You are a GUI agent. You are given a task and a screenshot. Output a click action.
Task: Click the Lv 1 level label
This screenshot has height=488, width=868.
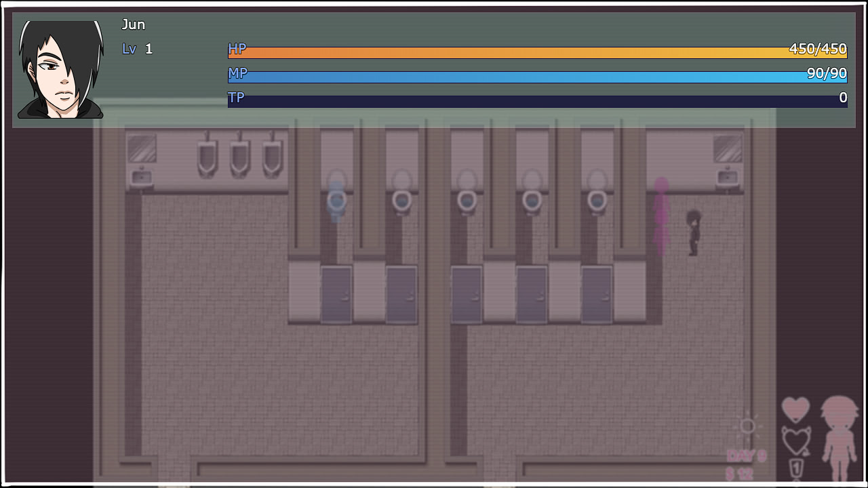tap(138, 49)
